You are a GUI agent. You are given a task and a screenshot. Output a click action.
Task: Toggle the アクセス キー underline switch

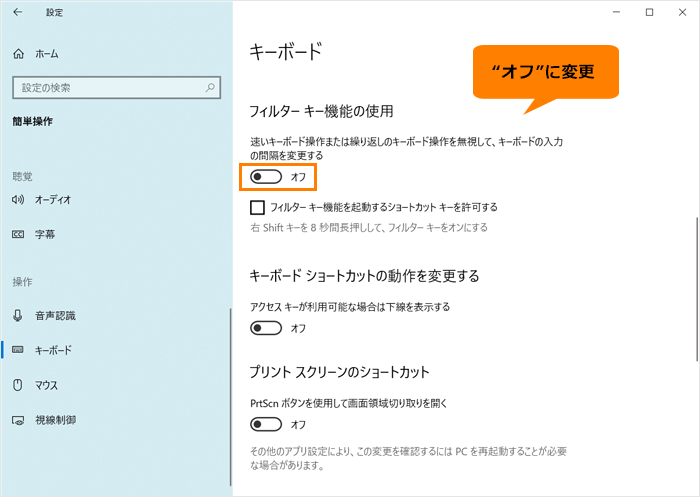(x=266, y=328)
